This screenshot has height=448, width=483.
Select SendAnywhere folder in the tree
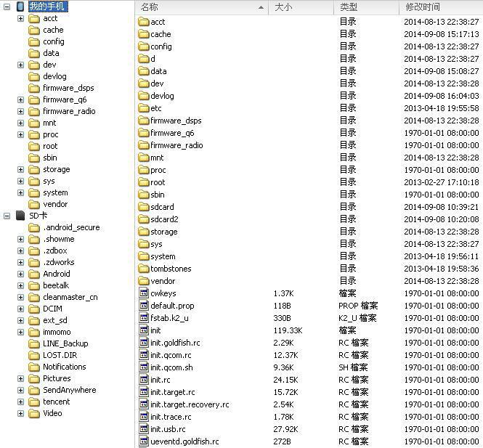pos(69,390)
